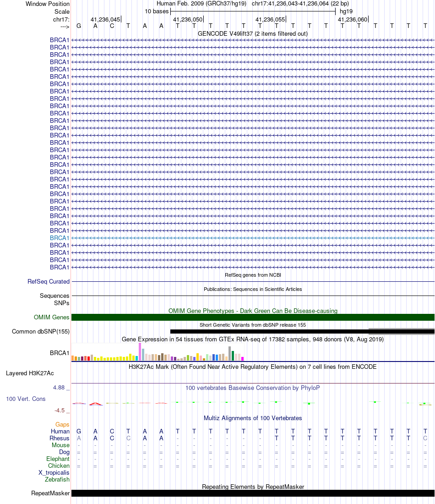The image size is (435, 504).
Task: Open the OMIM Gene Phenotypes track title
Action: [253, 311]
